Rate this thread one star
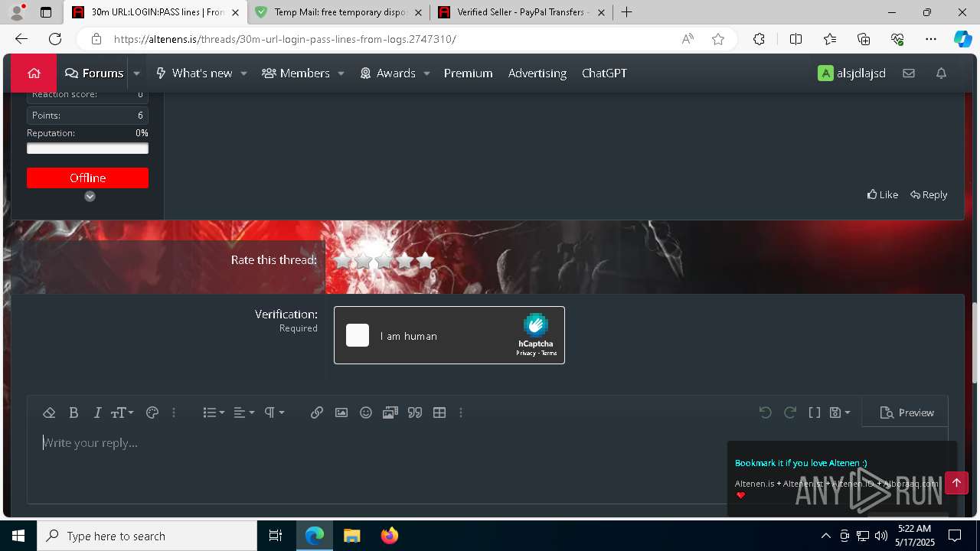The width and height of the screenshot is (980, 551). pyautogui.click(x=342, y=260)
